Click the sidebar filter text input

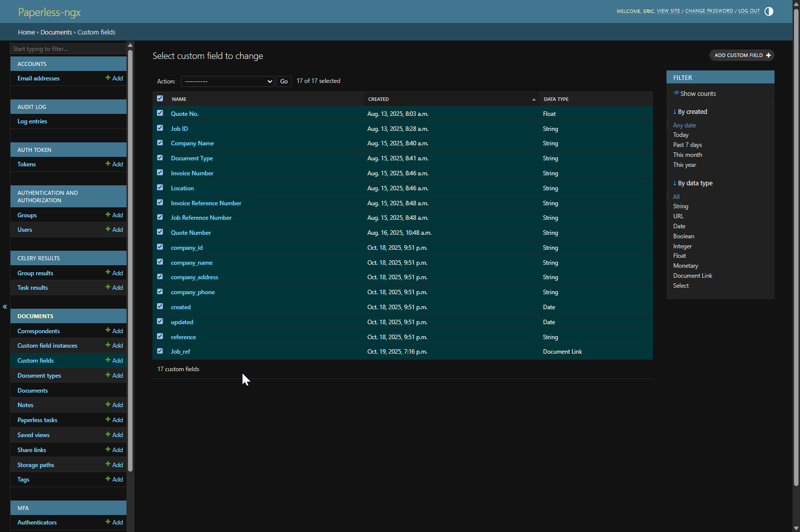(x=68, y=49)
